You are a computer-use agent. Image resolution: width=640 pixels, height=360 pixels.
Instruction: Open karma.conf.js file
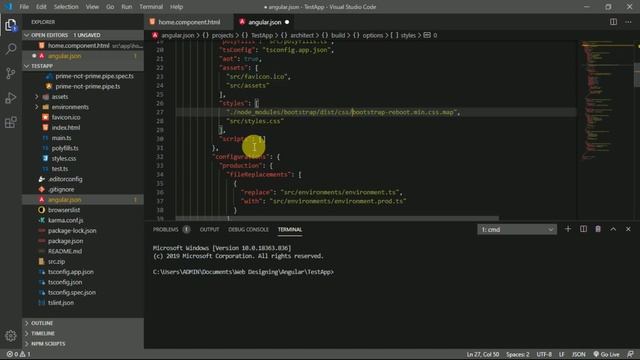(x=65, y=220)
